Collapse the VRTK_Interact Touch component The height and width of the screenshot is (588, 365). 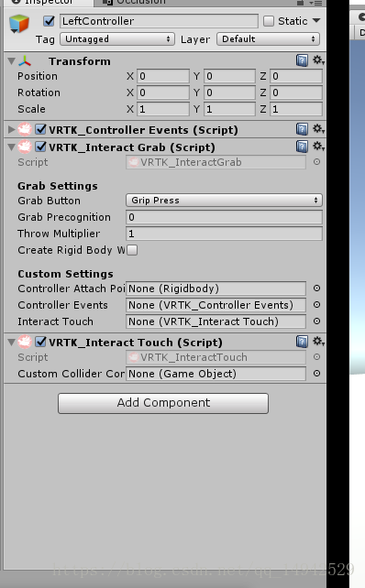(x=12, y=342)
